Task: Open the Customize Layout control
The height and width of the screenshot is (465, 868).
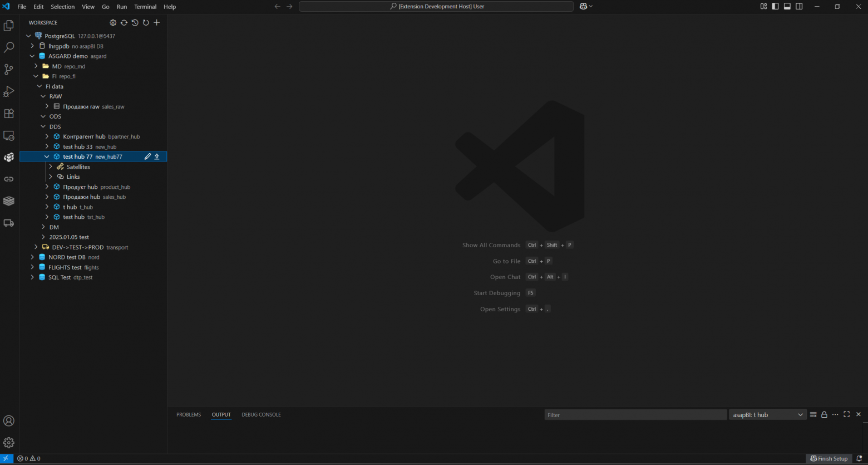Action: 763,6
